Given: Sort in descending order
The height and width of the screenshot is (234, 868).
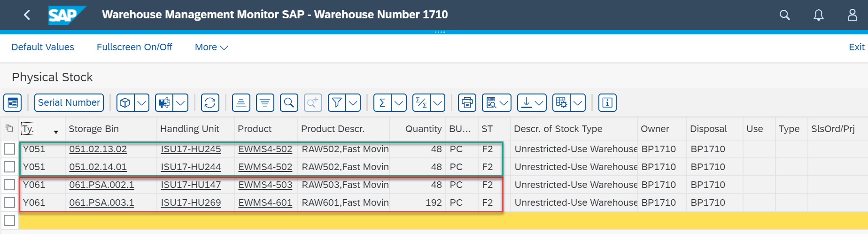Looking at the screenshot, I should click(265, 102).
